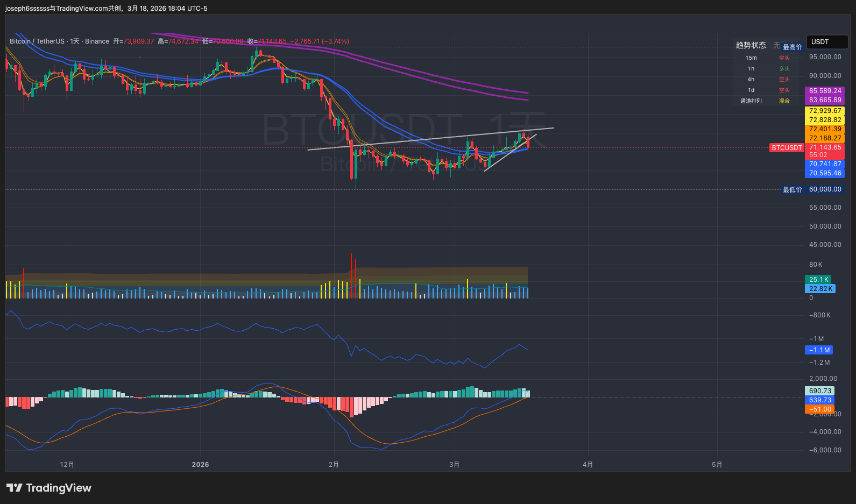Click the 12月 date axis label

67,465
